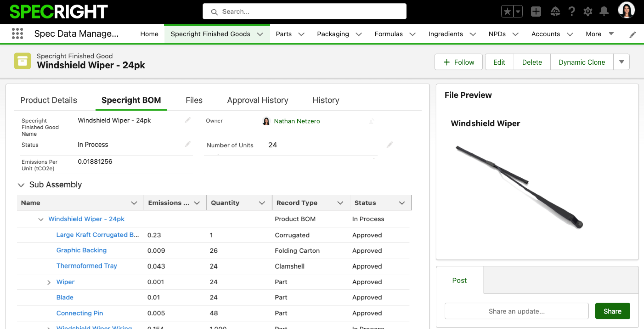Switch to the History tab
The image size is (644, 329).
tap(326, 100)
